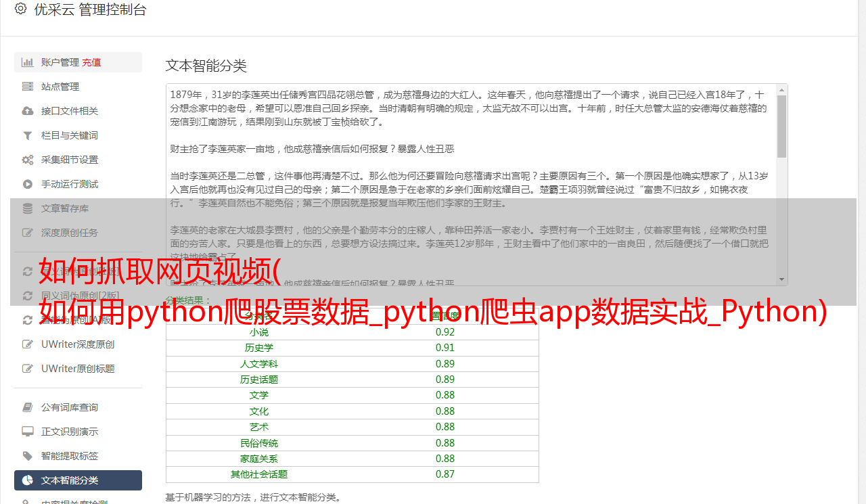Screen dimensions: 866x504
Task: Open the 公有词库查询 page
Action: click(x=69, y=407)
